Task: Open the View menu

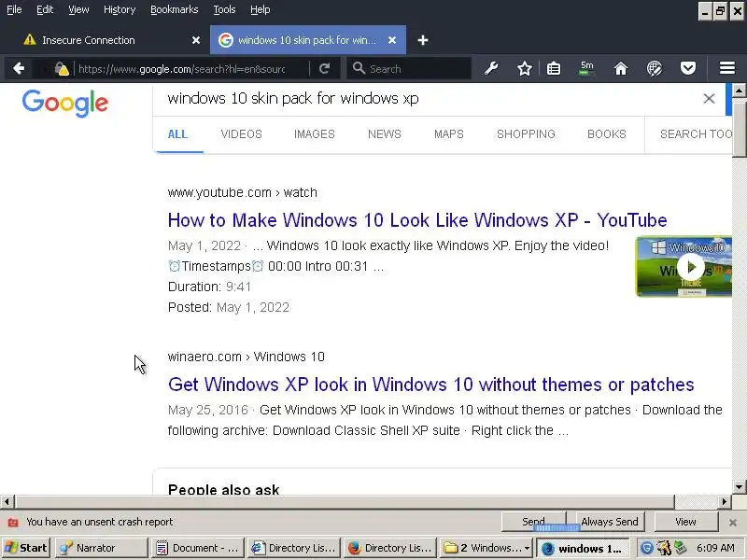Action: pyautogui.click(x=78, y=9)
